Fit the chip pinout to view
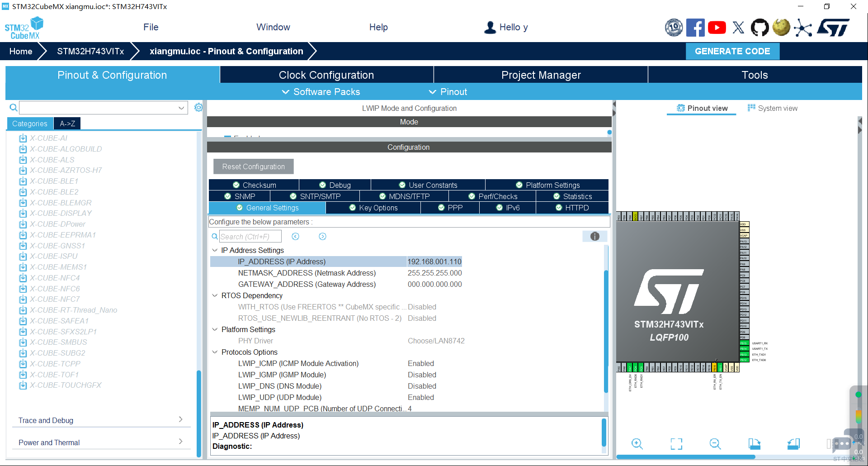This screenshot has width=868, height=466. [x=676, y=444]
